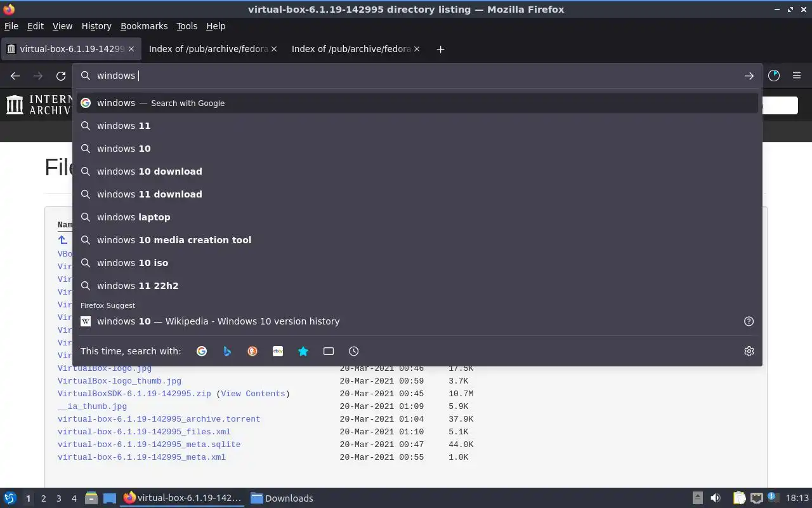Click inside the address bar text field
The height and width of the screenshot is (508, 812).
417,76
